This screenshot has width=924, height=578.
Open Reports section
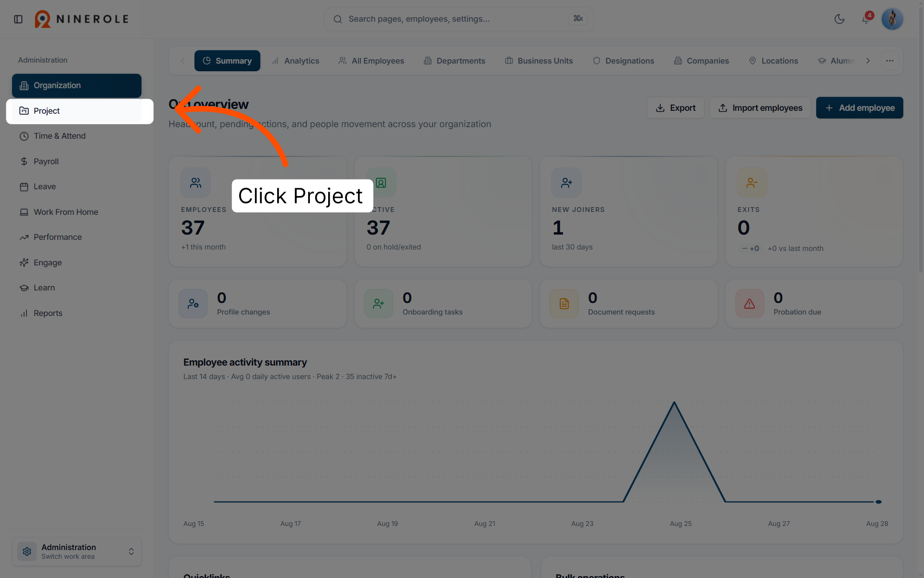click(77, 314)
